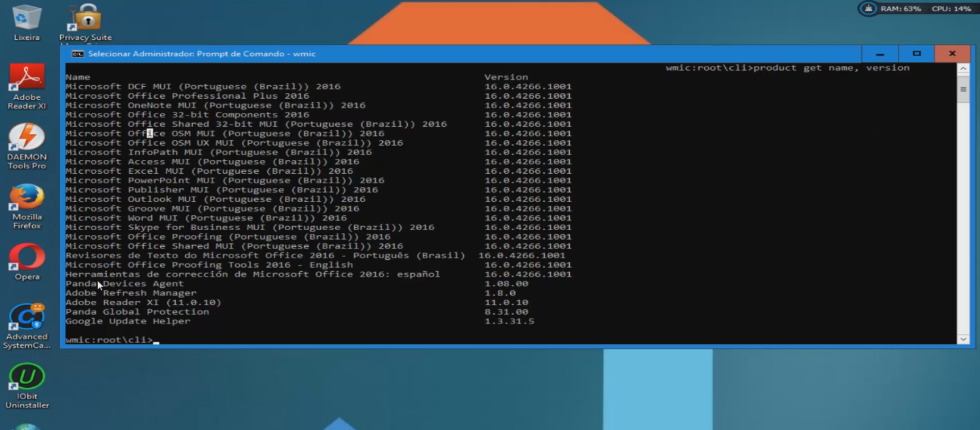
Task: Minimize the Prompt de Comando window
Action: point(879,54)
